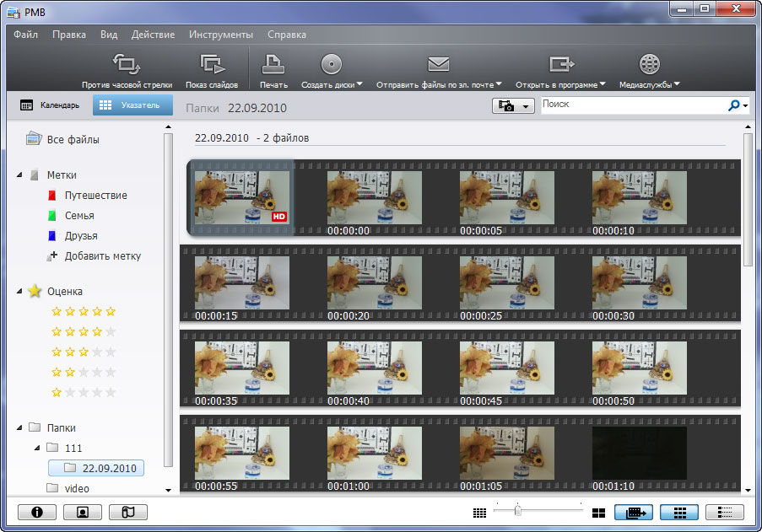The width and height of the screenshot is (762, 532).
Task: Open Создать диски dropdown arrow
Action: click(359, 84)
